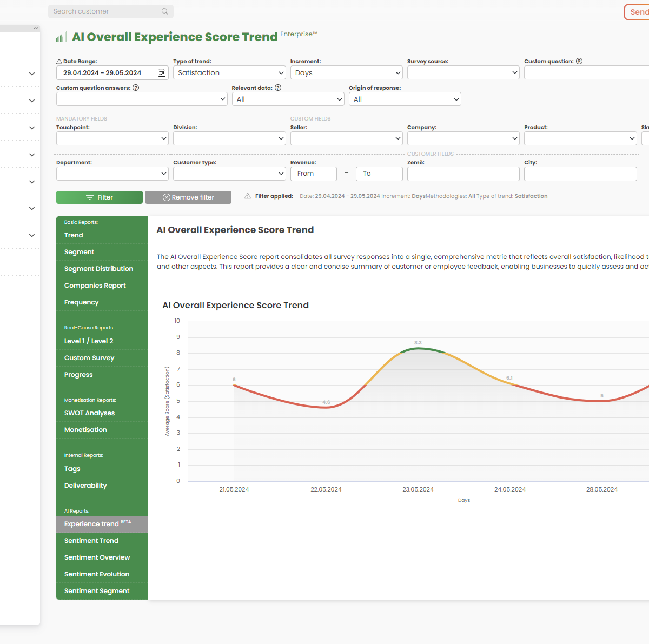The height and width of the screenshot is (644, 649).
Task: Open the Type of trend dropdown
Action: pyautogui.click(x=229, y=72)
